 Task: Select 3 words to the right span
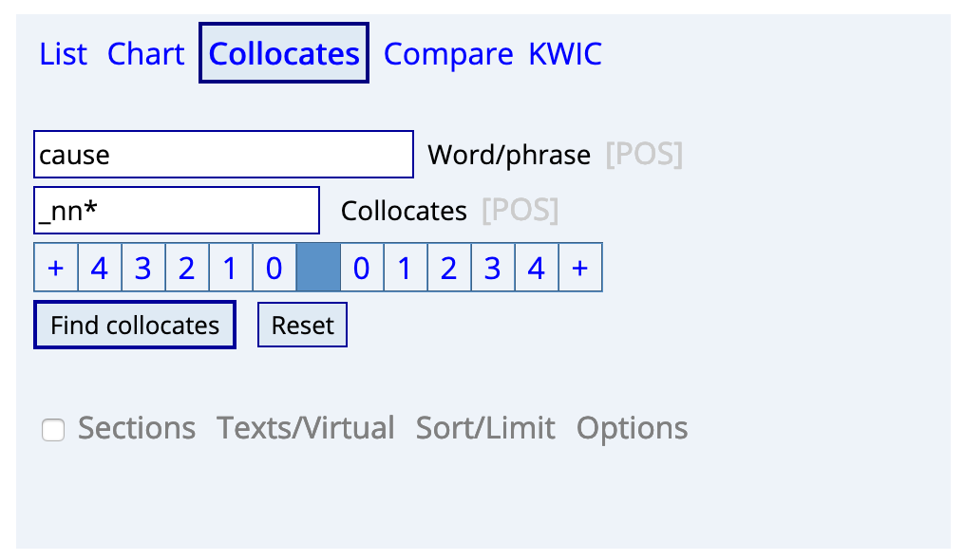coord(492,268)
